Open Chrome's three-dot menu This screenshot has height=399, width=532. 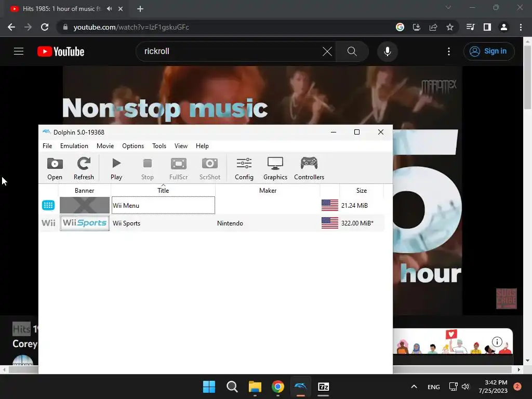pos(521,27)
